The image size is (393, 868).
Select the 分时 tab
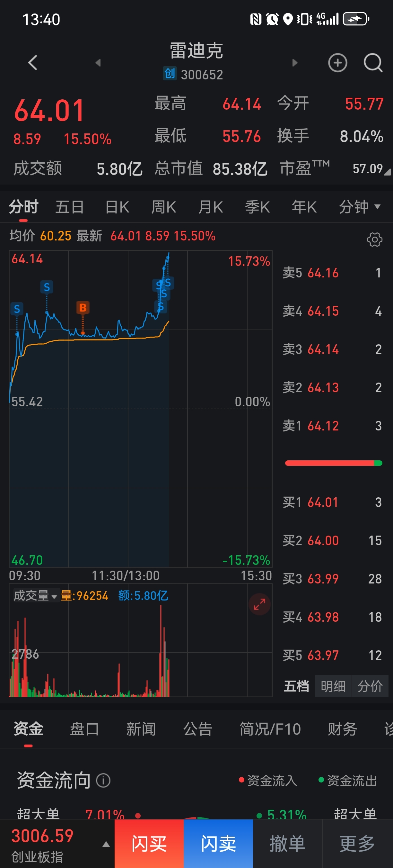[23, 207]
